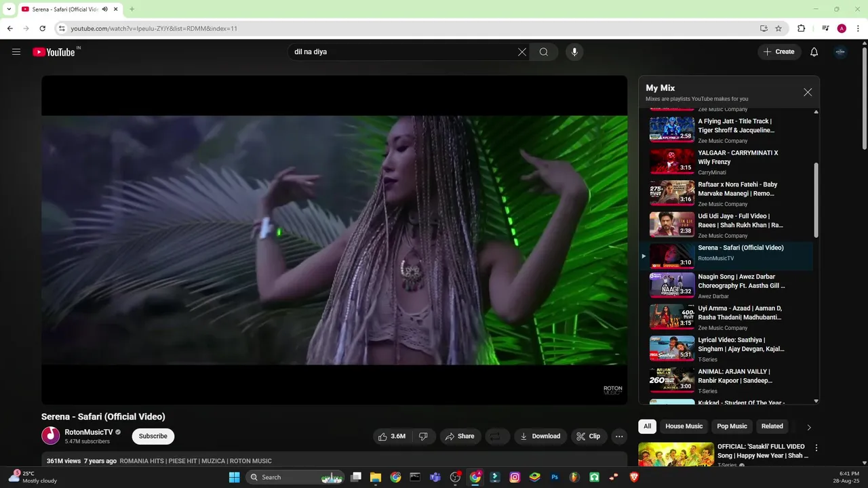The height and width of the screenshot is (488, 868).
Task: Select the Pop Music chip
Action: (732, 426)
